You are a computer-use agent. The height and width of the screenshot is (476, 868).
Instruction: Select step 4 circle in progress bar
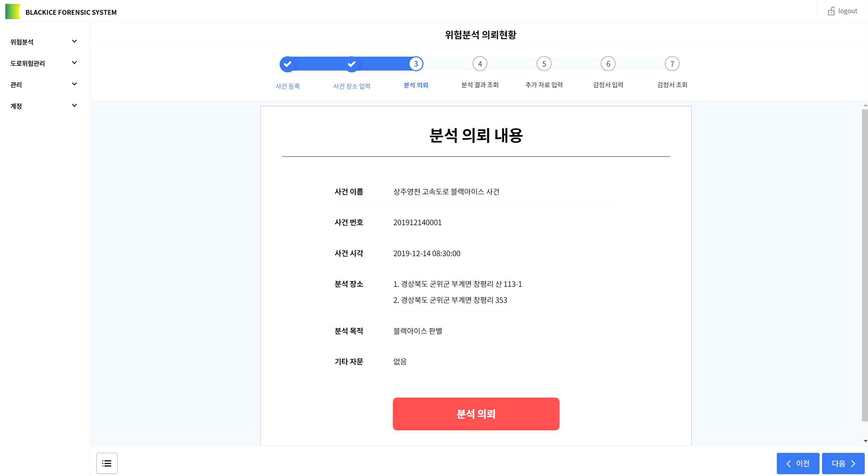click(x=480, y=64)
